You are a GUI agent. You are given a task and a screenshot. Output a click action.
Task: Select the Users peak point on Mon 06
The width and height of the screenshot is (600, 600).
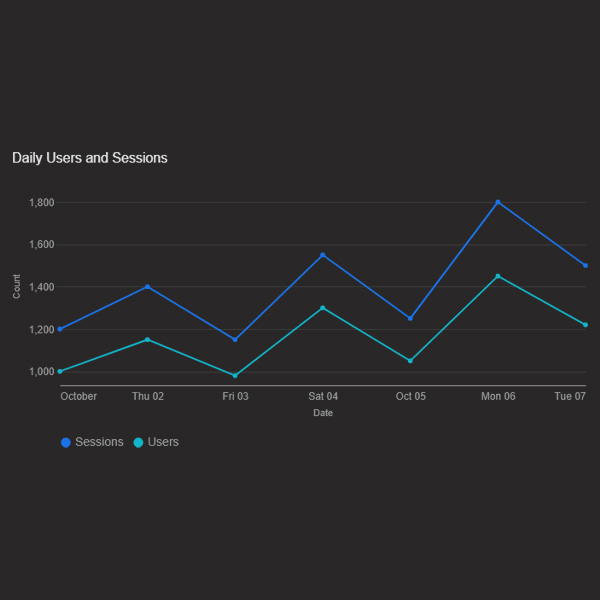(x=498, y=276)
